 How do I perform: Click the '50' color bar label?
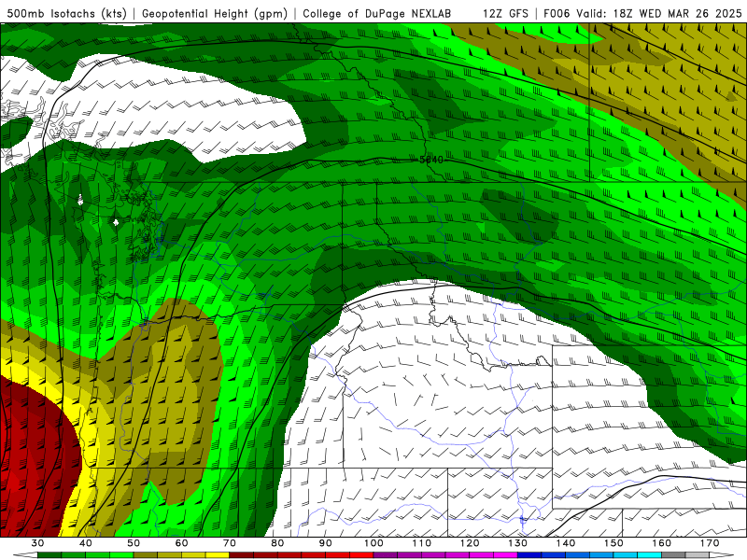134,543
